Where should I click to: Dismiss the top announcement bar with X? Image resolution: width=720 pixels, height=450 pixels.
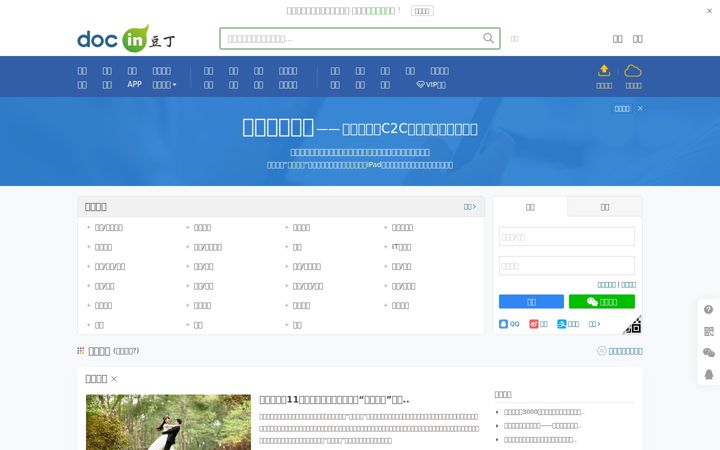709,11
